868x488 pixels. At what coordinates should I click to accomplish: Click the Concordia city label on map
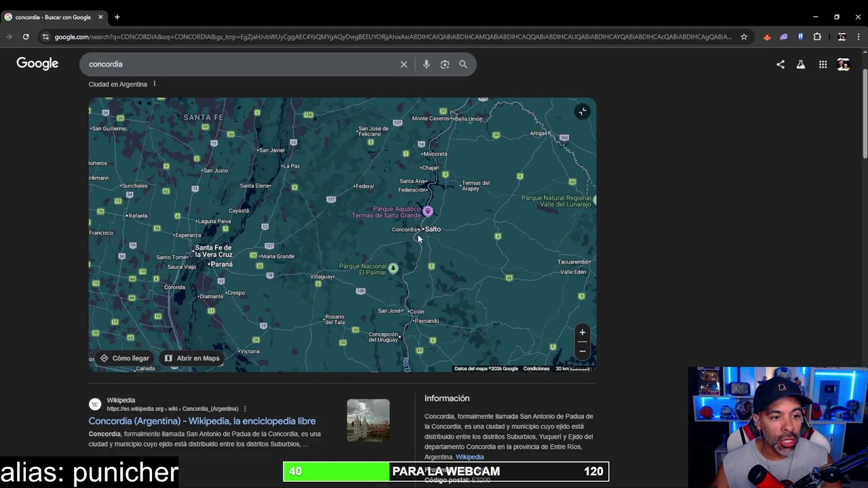pos(405,229)
